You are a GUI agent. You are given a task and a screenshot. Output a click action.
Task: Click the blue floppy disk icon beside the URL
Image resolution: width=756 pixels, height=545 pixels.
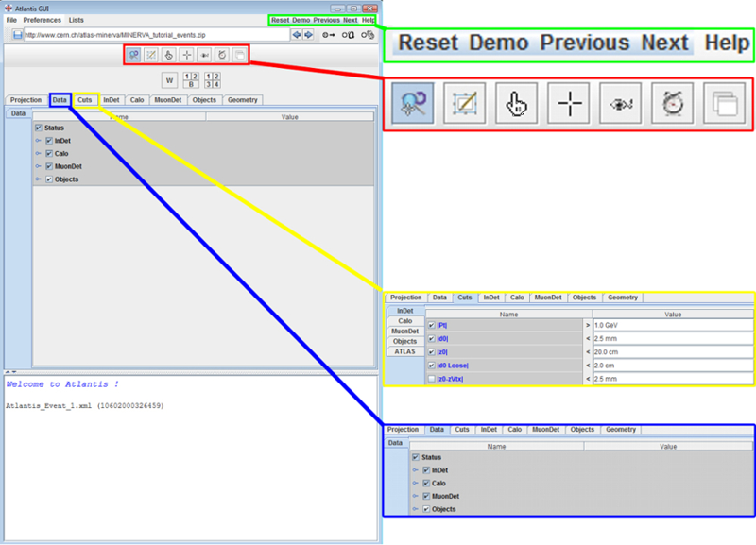[17, 35]
